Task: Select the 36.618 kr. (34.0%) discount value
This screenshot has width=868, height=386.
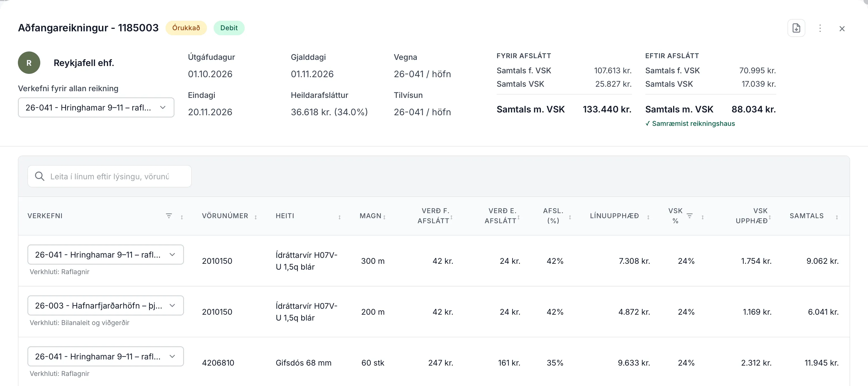Action: click(329, 112)
